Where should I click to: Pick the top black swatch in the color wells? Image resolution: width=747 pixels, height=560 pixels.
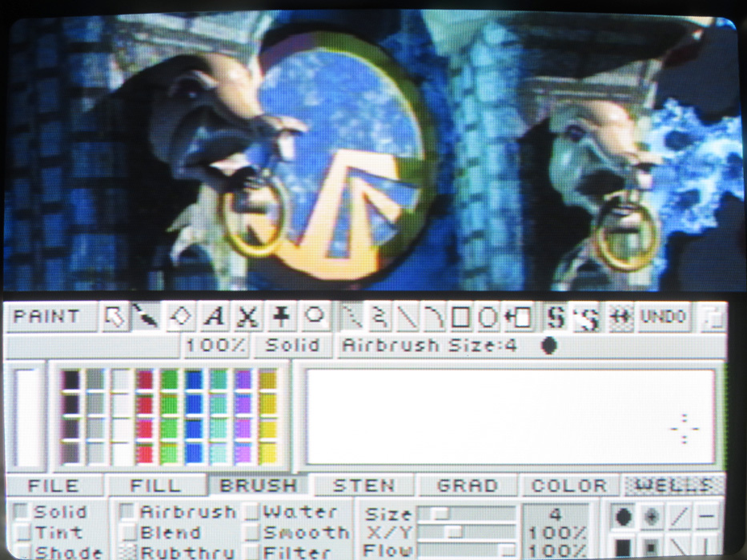pos(70,379)
